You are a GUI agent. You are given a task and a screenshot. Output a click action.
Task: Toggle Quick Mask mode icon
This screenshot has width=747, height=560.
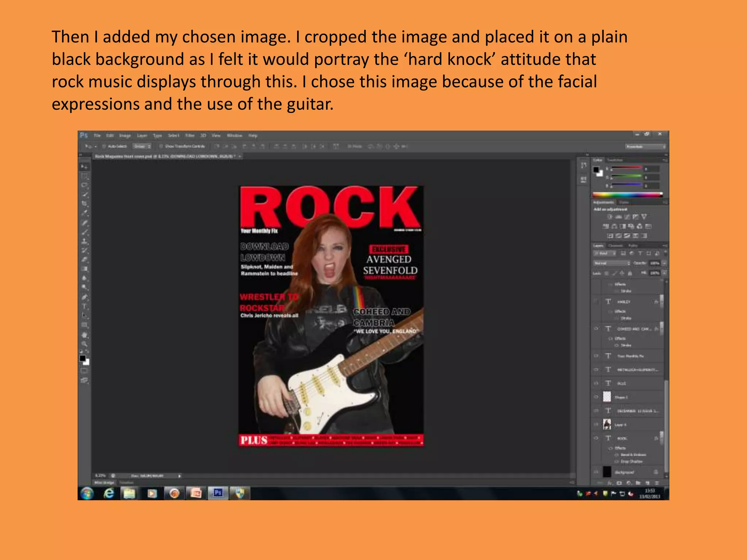[84, 371]
